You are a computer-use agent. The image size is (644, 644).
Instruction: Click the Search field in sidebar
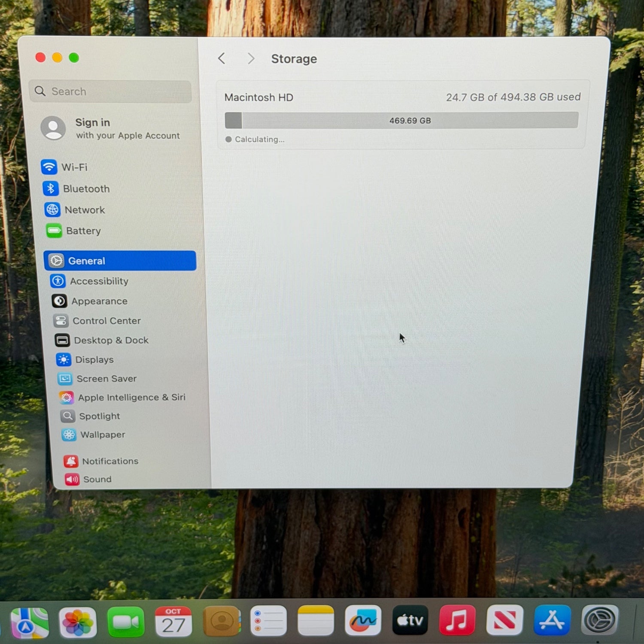(x=111, y=91)
